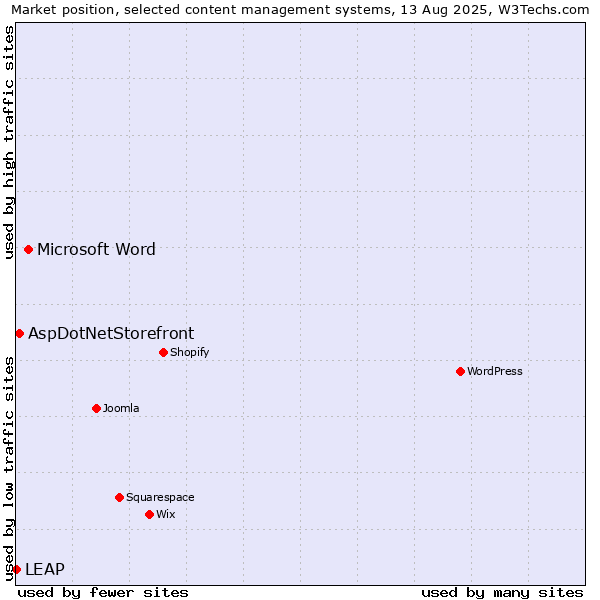Click the chart title mentioning W3Techs.com
Screen dimensions: 600x600
pyautogui.click(x=300, y=10)
